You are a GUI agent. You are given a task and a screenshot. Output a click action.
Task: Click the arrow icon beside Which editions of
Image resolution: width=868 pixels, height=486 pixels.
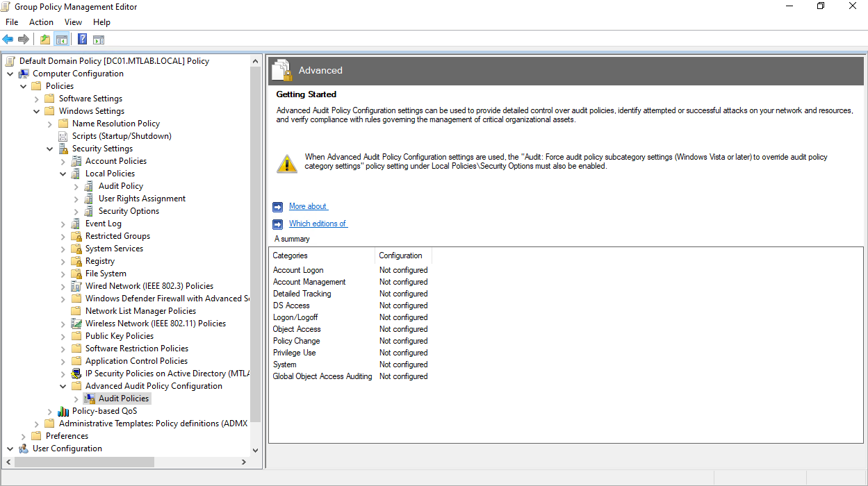[x=277, y=224]
